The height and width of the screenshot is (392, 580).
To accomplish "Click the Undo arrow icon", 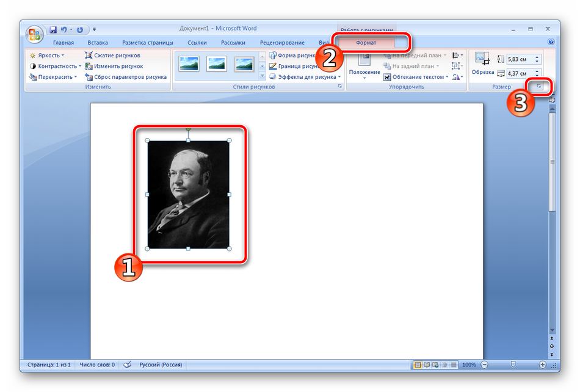I will [63, 29].
